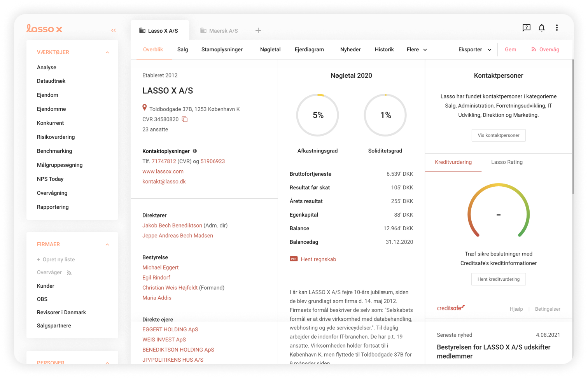The image size is (588, 378).
Task: Click the RSS icon beside Overvåger
Action: tap(69, 273)
